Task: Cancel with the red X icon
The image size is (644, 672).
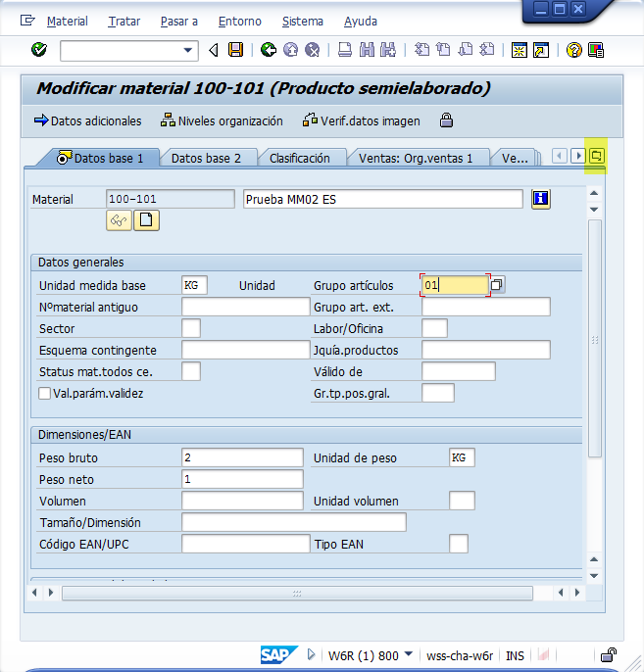Action: click(x=312, y=50)
